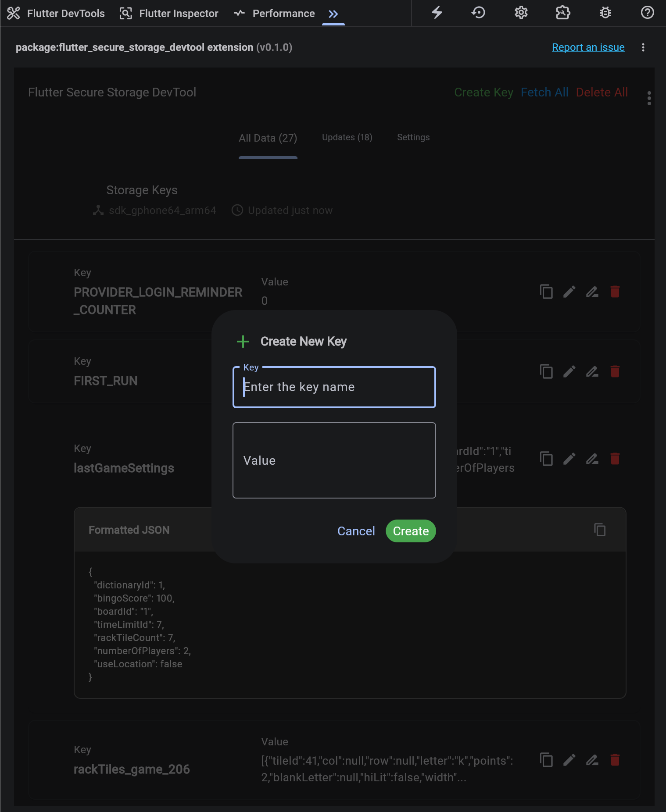Click the sdk_gphone64_arm64 device label
The width and height of the screenshot is (666, 812).
point(162,210)
